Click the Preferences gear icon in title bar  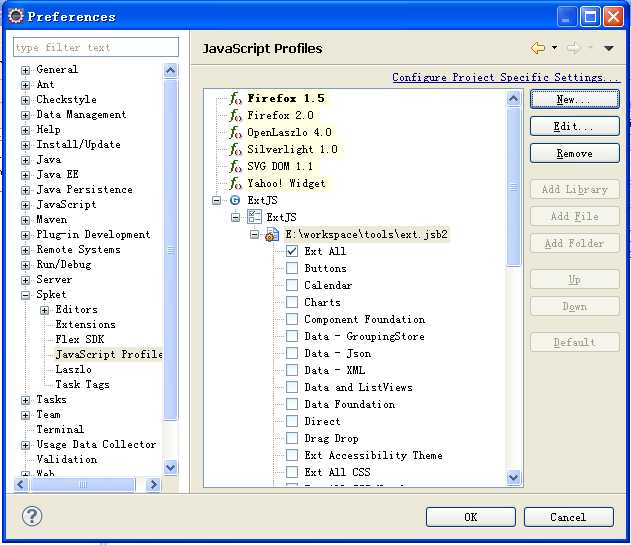pos(16,16)
